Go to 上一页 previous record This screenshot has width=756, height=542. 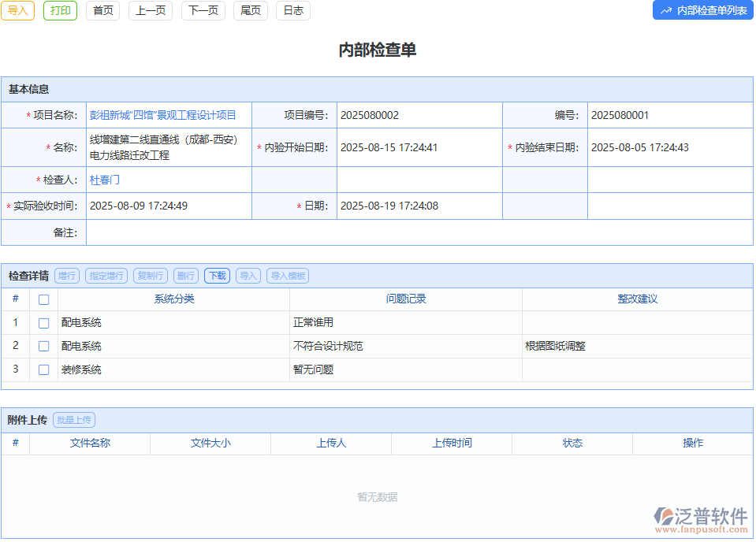(150, 11)
